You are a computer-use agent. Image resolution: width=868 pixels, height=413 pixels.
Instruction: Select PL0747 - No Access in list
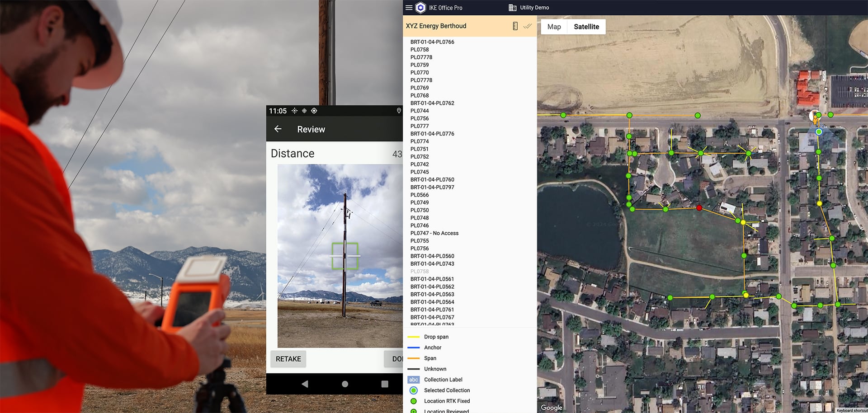pyautogui.click(x=434, y=233)
